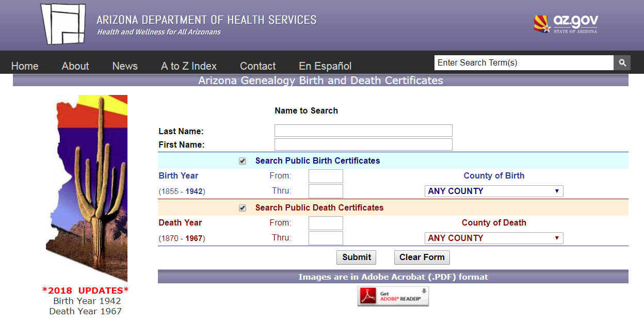Screen dimensions: 644x322
Task: Click the Clear Form button
Action: pyautogui.click(x=422, y=257)
